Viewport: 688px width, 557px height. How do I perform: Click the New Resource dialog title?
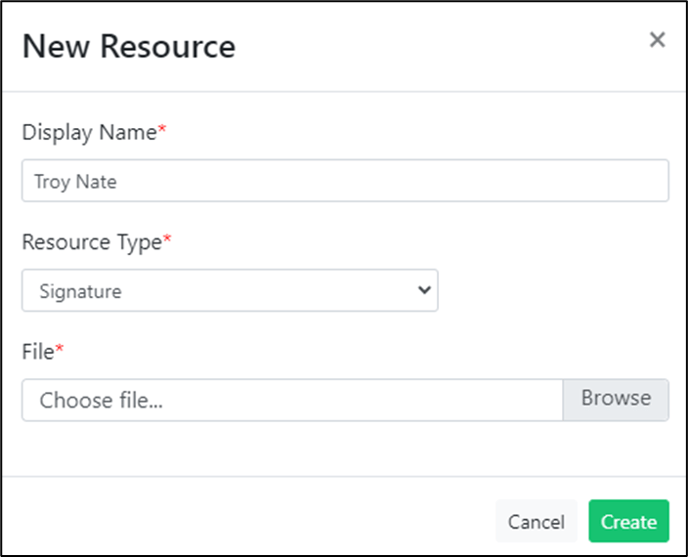(x=129, y=46)
